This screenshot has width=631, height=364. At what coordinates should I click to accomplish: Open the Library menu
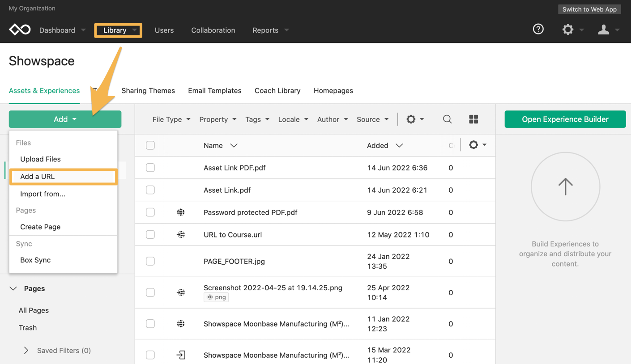118,30
